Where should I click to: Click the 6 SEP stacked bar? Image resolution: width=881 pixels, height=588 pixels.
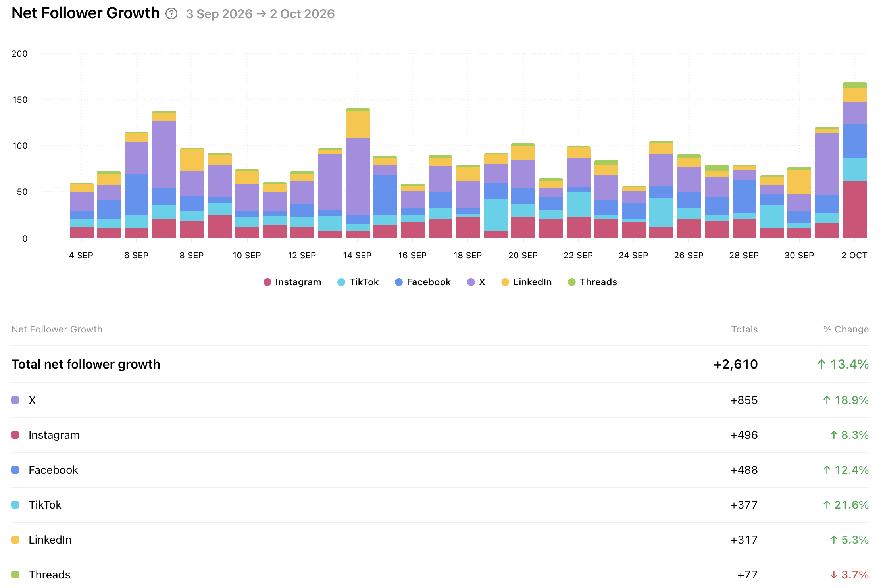[136, 185]
